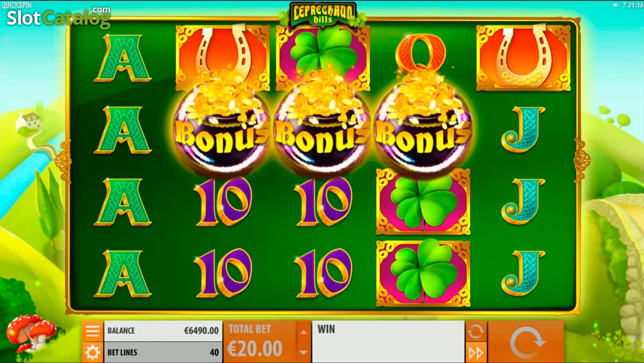Viewport: 644px width, 363px height.
Task: Increase total bet with the up arrow
Action: [x=303, y=331]
